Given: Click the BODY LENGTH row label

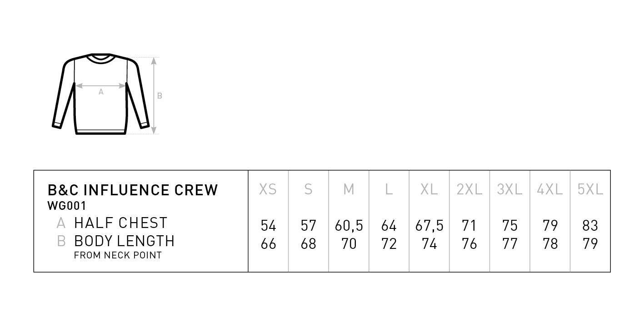Looking at the screenshot, I should [x=124, y=241].
